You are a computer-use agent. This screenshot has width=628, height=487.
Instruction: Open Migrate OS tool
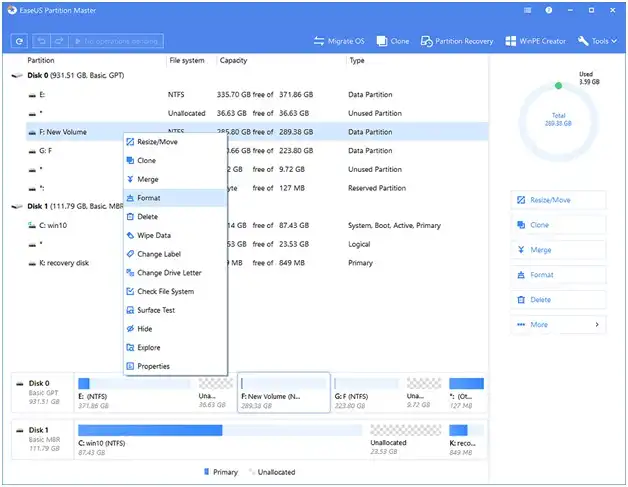339,41
